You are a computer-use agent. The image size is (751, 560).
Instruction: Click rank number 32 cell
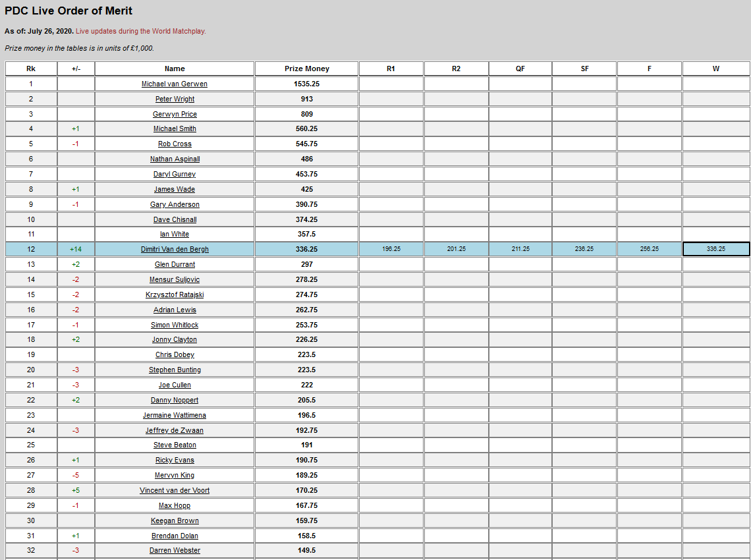tap(31, 550)
